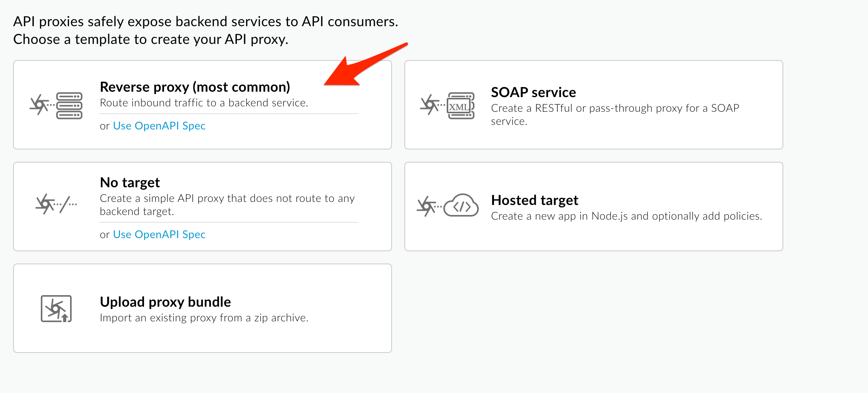868x393 pixels.
Task: Click "Choose a template to create your API proxy."
Action: [151, 39]
